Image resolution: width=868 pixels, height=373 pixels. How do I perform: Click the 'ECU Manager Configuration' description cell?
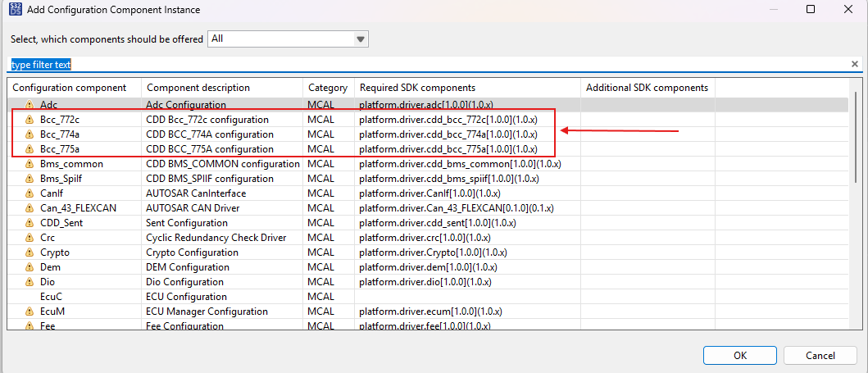[x=207, y=312]
